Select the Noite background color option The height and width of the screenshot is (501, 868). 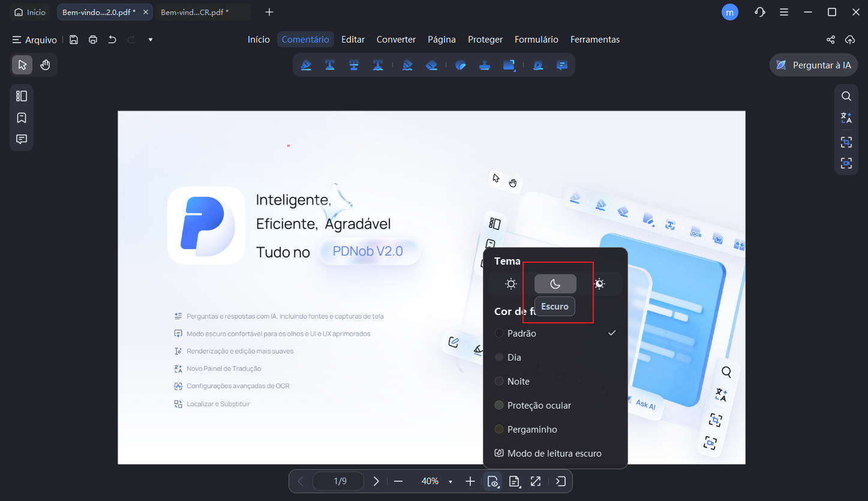(x=518, y=381)
